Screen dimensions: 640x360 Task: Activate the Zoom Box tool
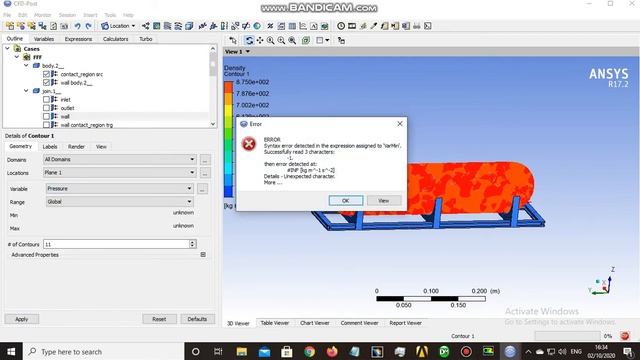tap(281, 40)
